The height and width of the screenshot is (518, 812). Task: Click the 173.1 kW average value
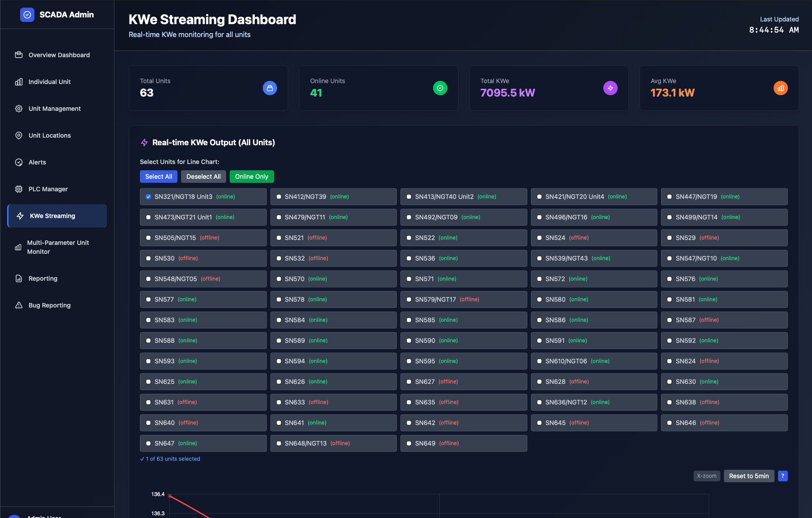672,93
